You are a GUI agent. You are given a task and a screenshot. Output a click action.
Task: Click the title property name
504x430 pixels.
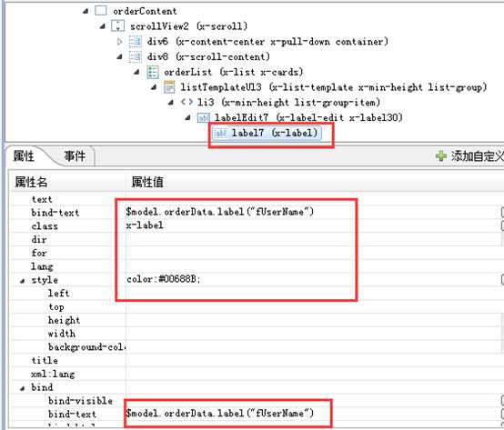[45, 361]
